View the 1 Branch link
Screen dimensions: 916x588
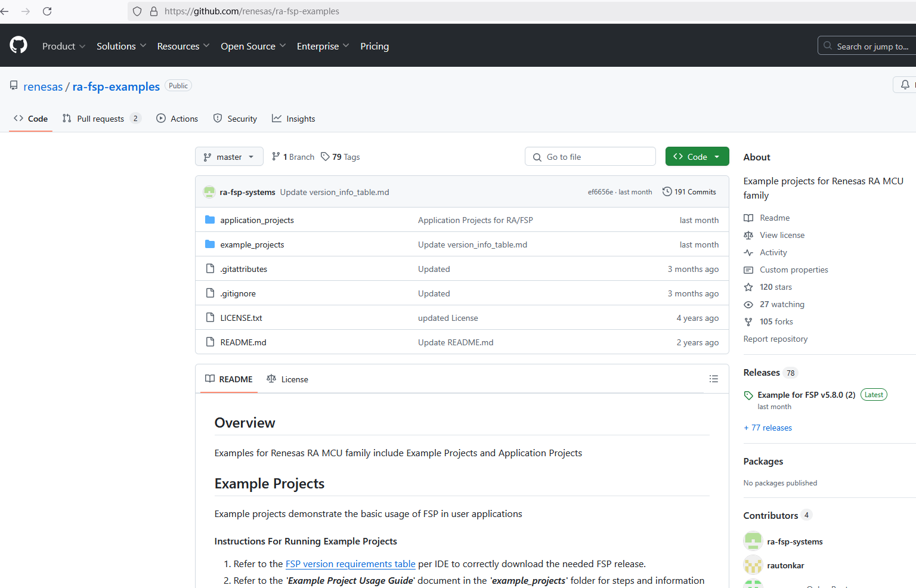coord(293,157)
